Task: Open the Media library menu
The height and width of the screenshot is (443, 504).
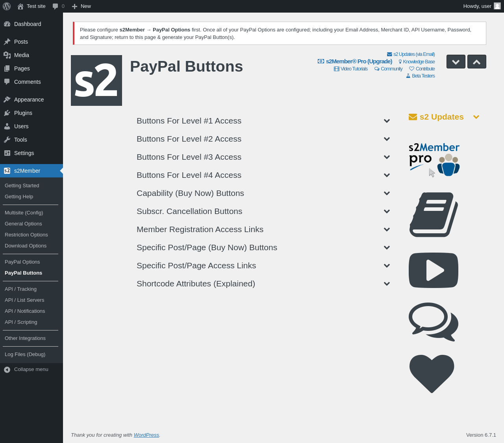Action: pos(31,55)
